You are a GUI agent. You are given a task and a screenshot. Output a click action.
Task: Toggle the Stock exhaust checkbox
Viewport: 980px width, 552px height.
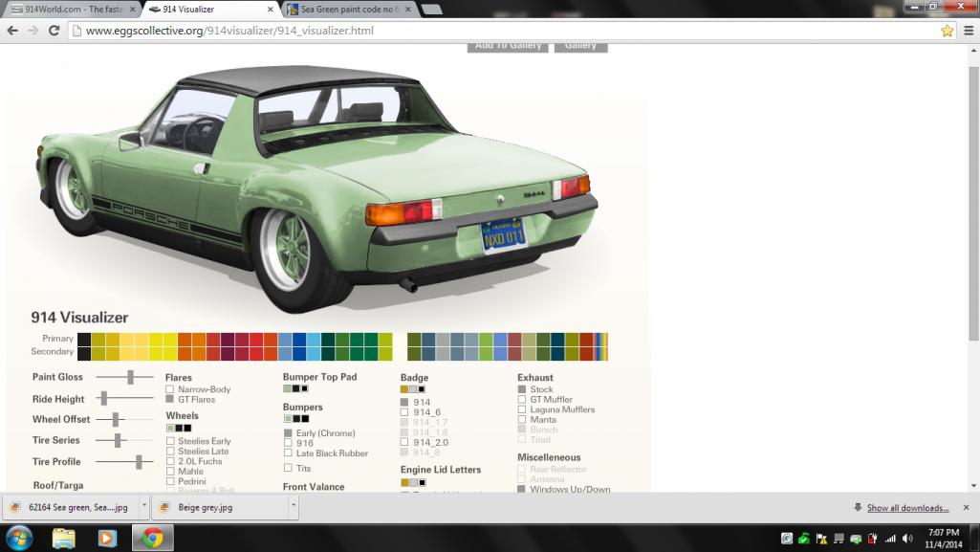click(x=522, y=389)
